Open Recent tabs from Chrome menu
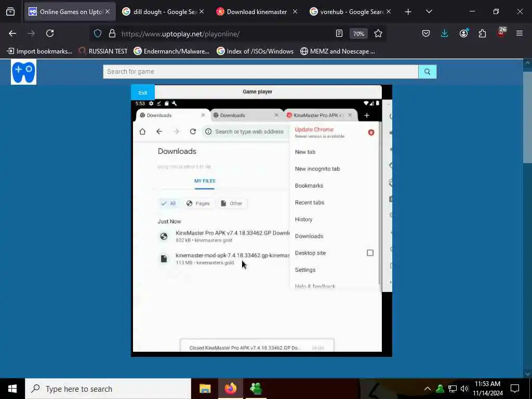The width and height of the screenshot is (532, 399). pyautogui.click(x=334, y=202)
